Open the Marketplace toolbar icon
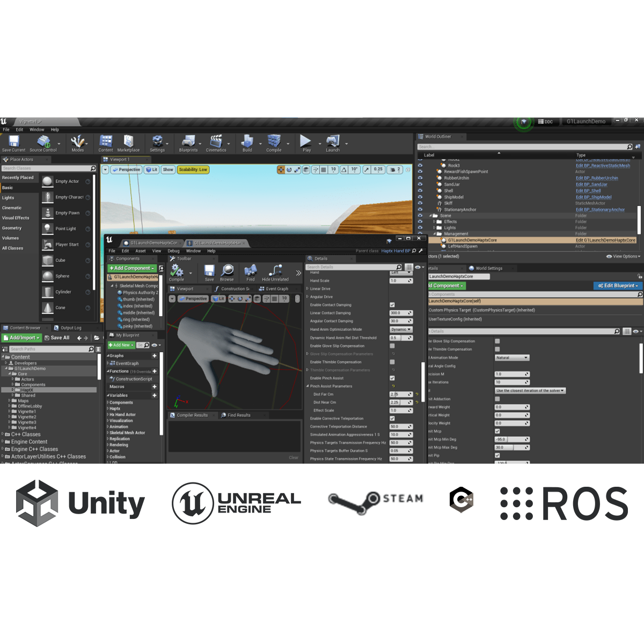Viewport: 644px width, 644px height. click(128, 143)
